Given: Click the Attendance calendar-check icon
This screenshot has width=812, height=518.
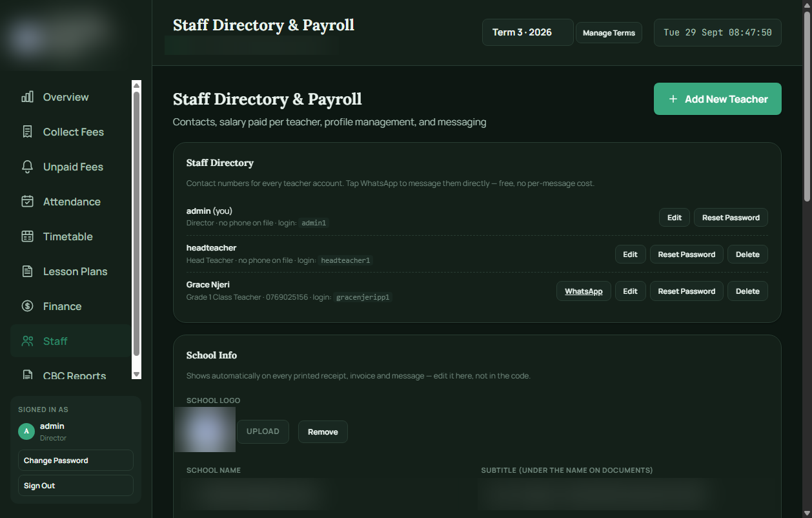Looking at the screenshot, I should pyautogui.click(x=27, y=202).
